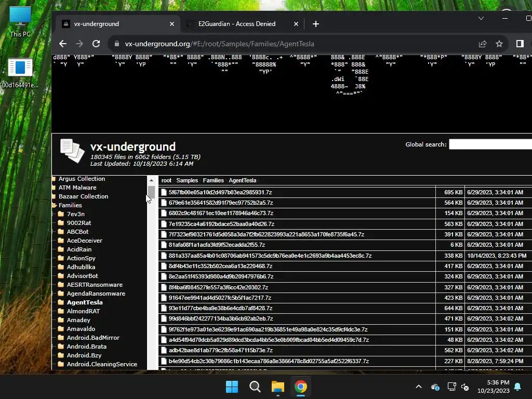Navigate to root in the breadcrumb
Screen dimensions: 532x399
click(166, 180)
